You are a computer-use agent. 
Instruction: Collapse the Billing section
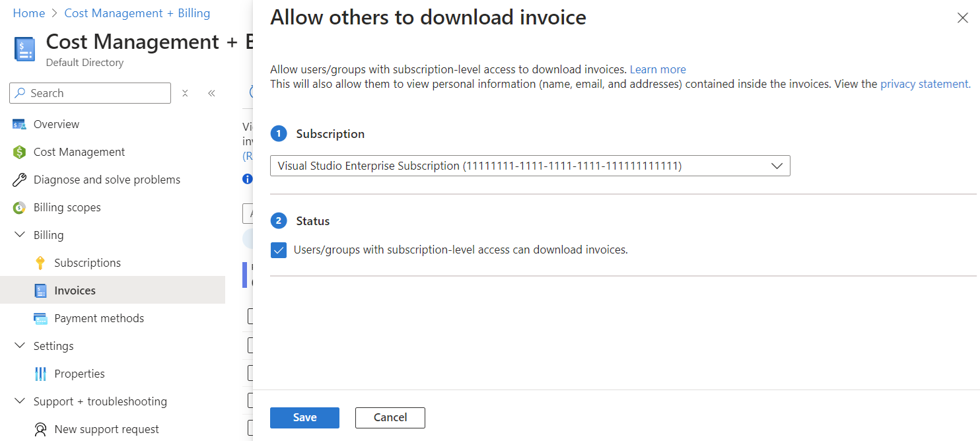tap(19, 236)
